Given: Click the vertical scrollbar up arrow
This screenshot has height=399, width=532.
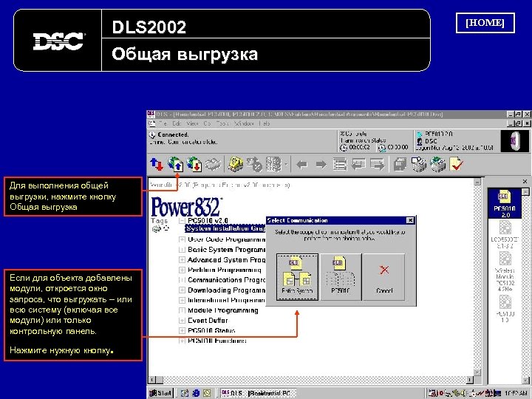Looking at the screenshot, I should click(477, 182).
